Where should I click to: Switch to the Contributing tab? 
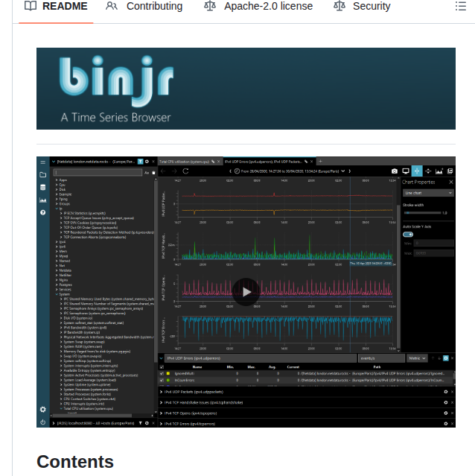[144, 6]
